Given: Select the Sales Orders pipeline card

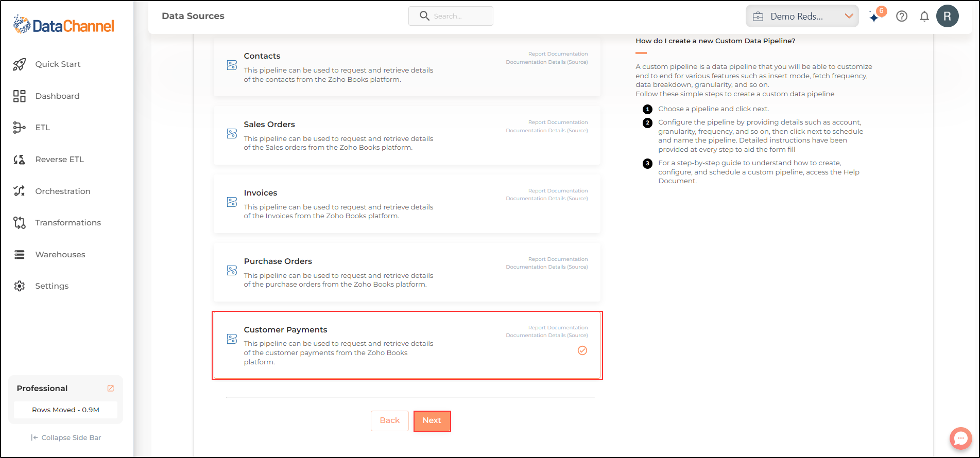Looking at the screenshot, I should point(407,136).
